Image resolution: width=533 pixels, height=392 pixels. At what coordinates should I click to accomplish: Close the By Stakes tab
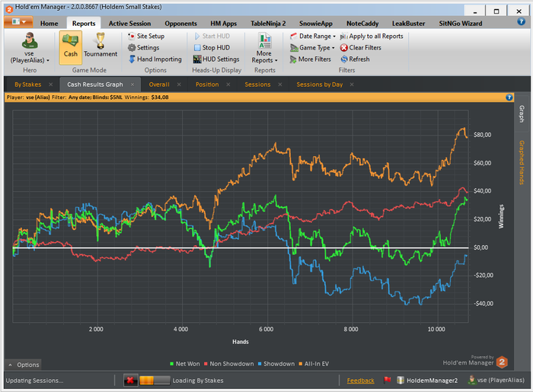pyautogui.click(x=51, y=84)
